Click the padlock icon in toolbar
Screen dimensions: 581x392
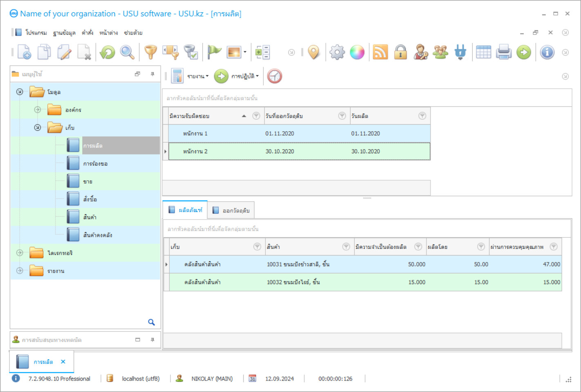coord(400,52)
